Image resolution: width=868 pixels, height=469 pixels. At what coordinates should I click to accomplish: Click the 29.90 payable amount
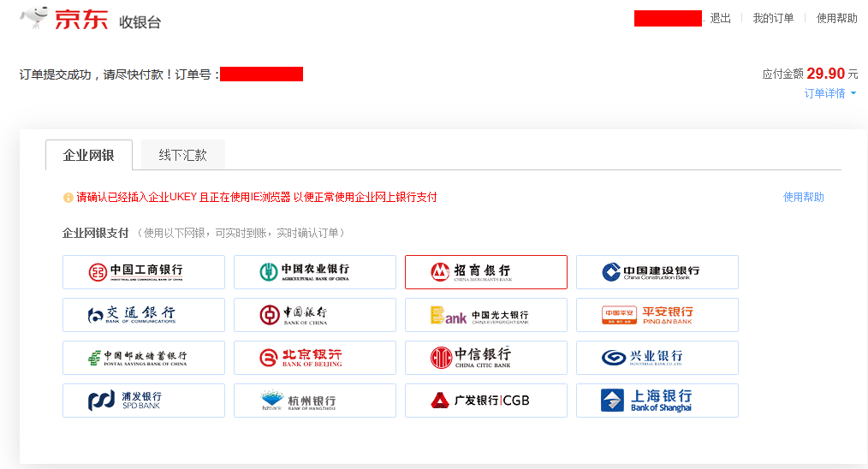click(x=825, y=73)
